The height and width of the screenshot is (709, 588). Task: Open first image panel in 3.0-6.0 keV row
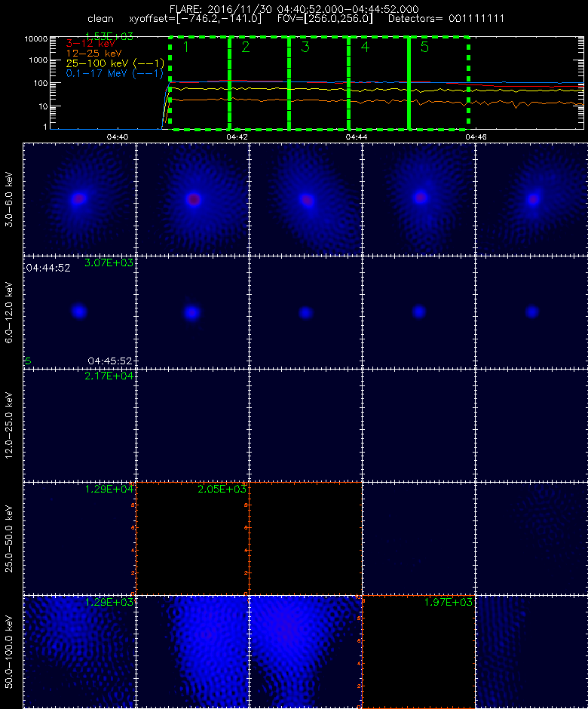click(80, 199)
